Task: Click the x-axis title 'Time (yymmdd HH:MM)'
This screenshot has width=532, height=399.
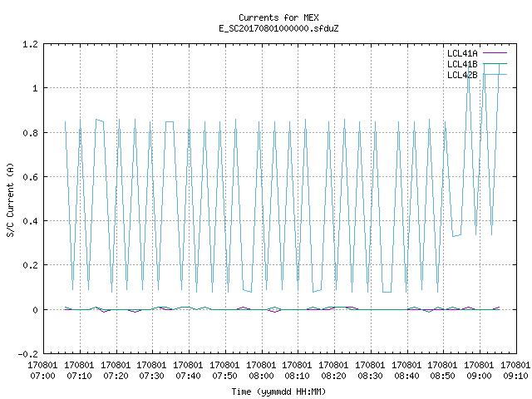Action: [x=278, y=392]
